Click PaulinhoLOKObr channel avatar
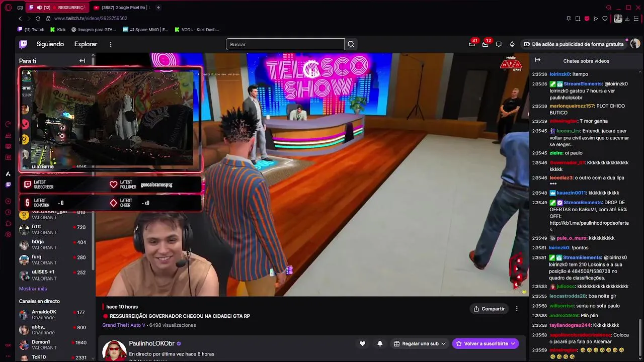This screenshot has height=362, width=644. pyautogui.click(x=114, y=350)
